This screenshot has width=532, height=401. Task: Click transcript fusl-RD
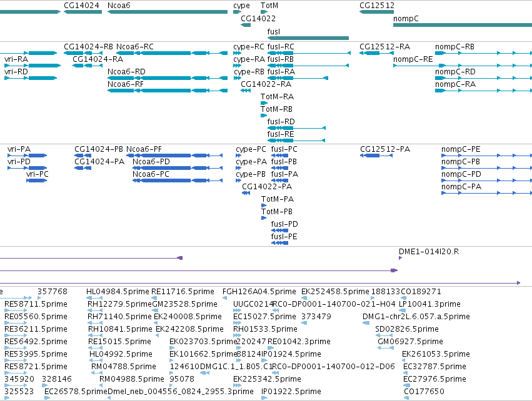coord(296,128)
